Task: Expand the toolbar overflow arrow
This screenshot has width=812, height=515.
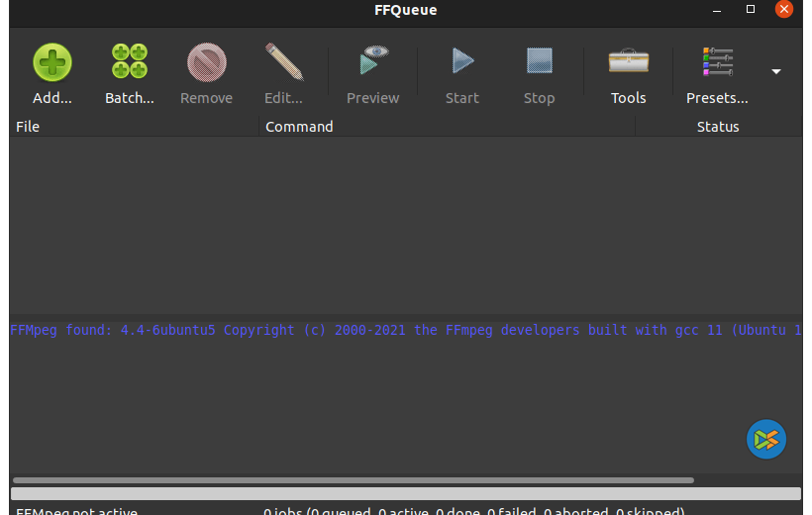Action: (775, 71)
